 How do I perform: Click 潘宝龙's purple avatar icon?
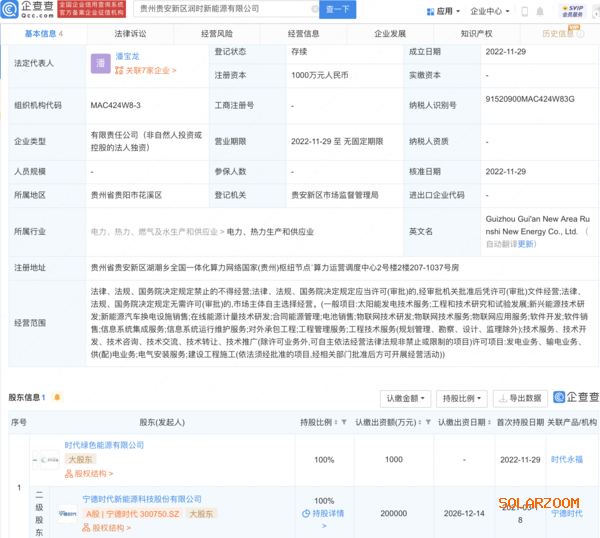tap(99, 63)
